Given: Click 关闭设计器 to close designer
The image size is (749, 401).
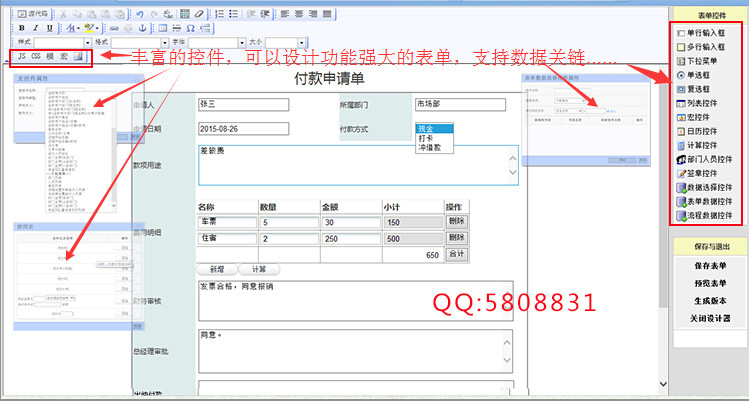Looking at the screenshot, I should (x=710, y=318).
